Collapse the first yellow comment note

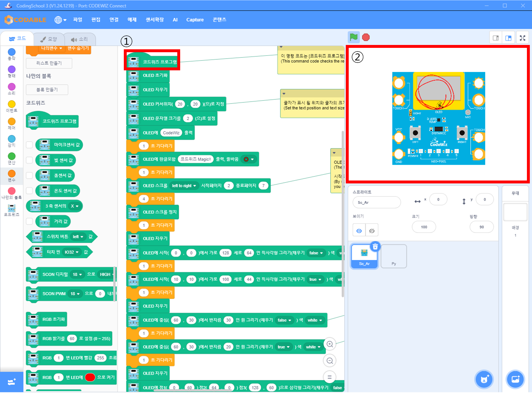tap(281, 47)
